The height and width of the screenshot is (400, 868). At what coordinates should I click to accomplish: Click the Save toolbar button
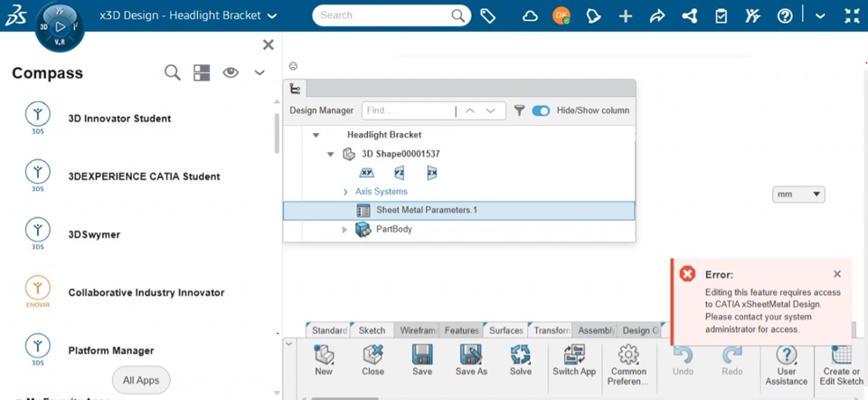422,360
